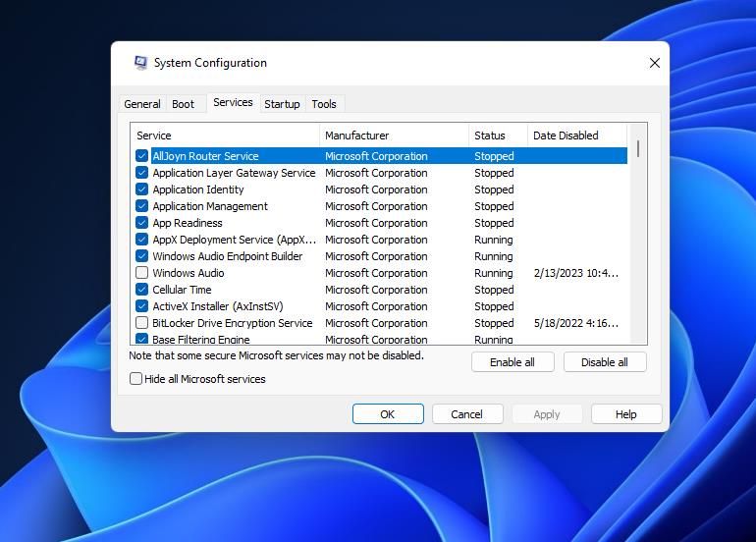Click Stopped status of Application Identity

tap(494, 190)
